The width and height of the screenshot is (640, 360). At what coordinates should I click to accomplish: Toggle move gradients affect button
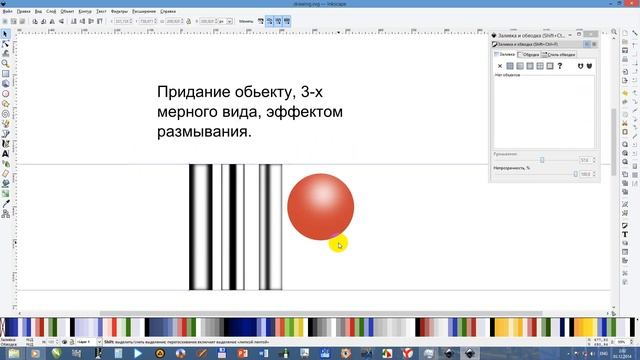point(278,21)
